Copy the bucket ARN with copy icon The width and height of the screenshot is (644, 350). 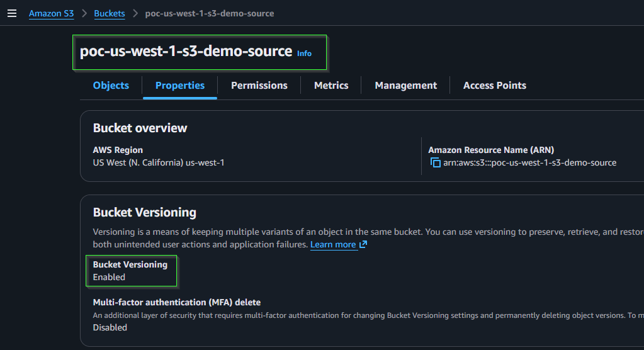coord(436,162)
